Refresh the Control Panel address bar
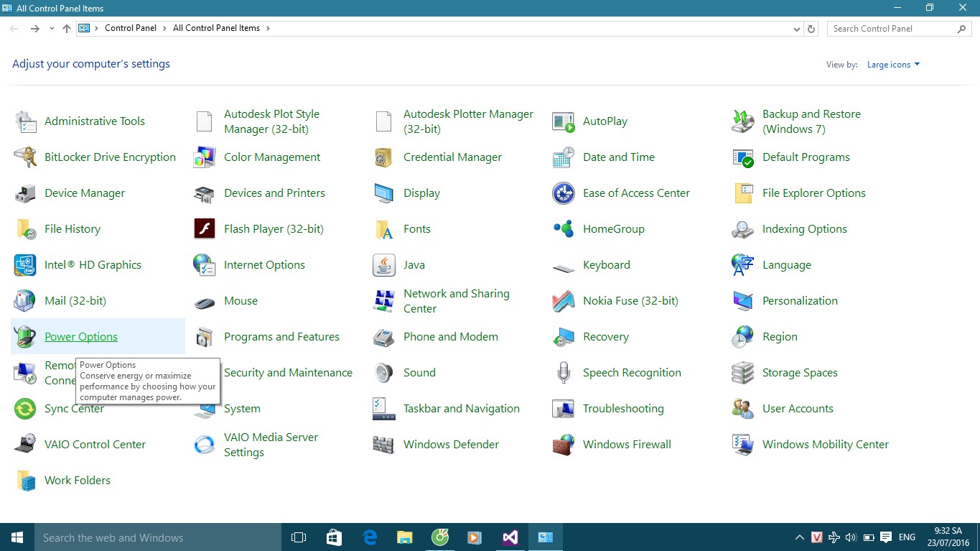 click(811, 29)
